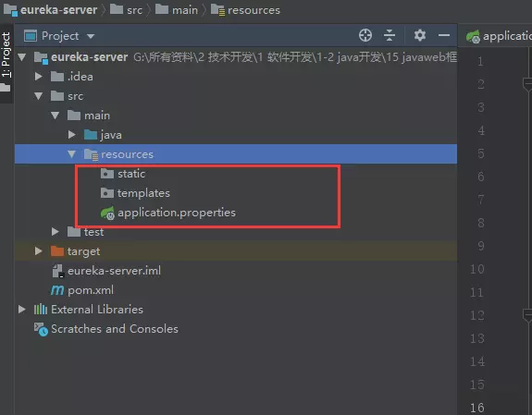Select the templates folder icon
Screen dimensions: 532x415
click(x=107, y=193)
